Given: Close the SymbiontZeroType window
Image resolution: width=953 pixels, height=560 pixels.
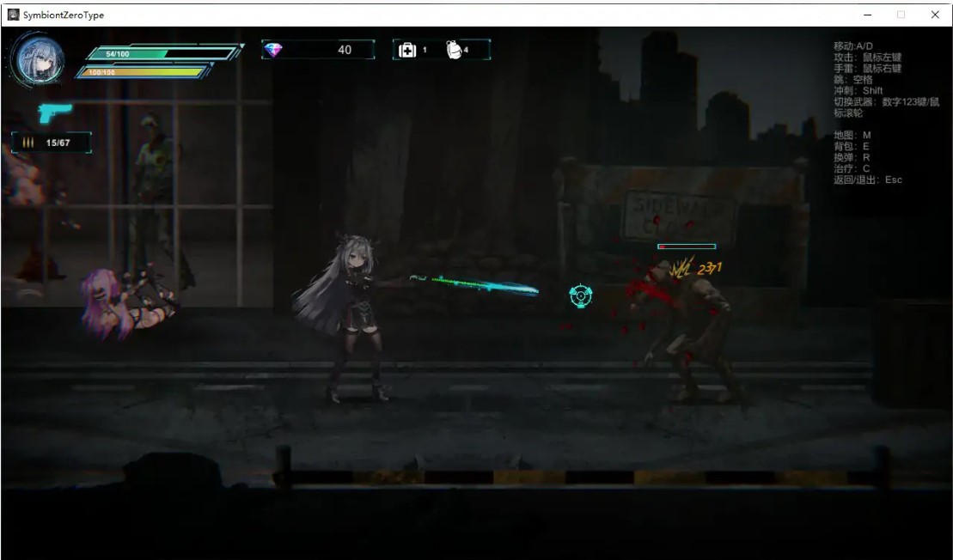Looking at the screenshot, I should click(x=935, y=15).
